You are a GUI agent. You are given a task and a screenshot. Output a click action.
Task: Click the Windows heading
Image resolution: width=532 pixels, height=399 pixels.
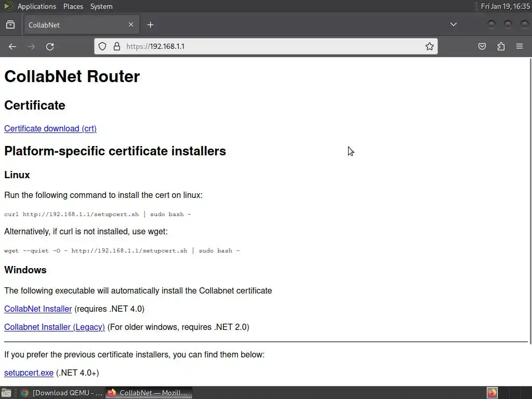click(25, 270)
